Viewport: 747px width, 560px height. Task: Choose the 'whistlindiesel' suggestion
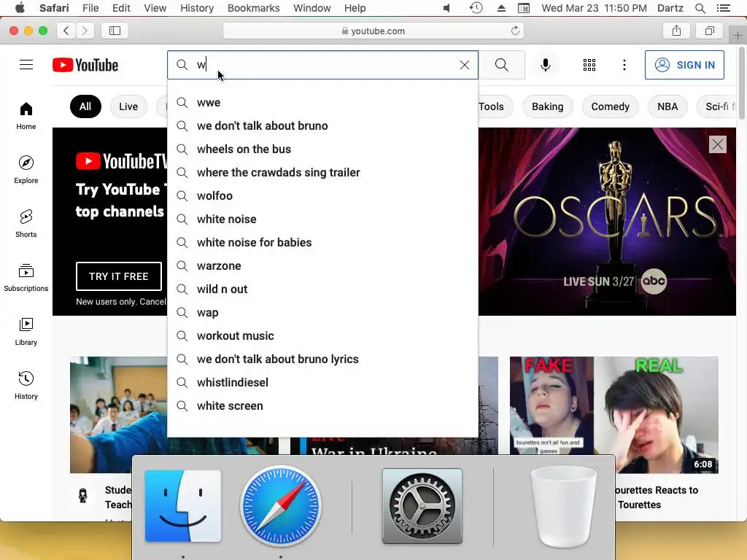click(x=322, y=382)
